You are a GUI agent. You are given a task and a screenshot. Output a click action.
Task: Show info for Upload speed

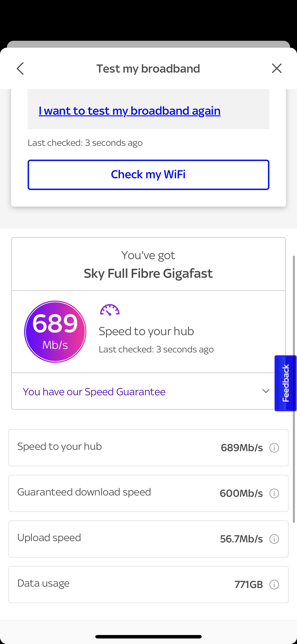tap(274, 539)
